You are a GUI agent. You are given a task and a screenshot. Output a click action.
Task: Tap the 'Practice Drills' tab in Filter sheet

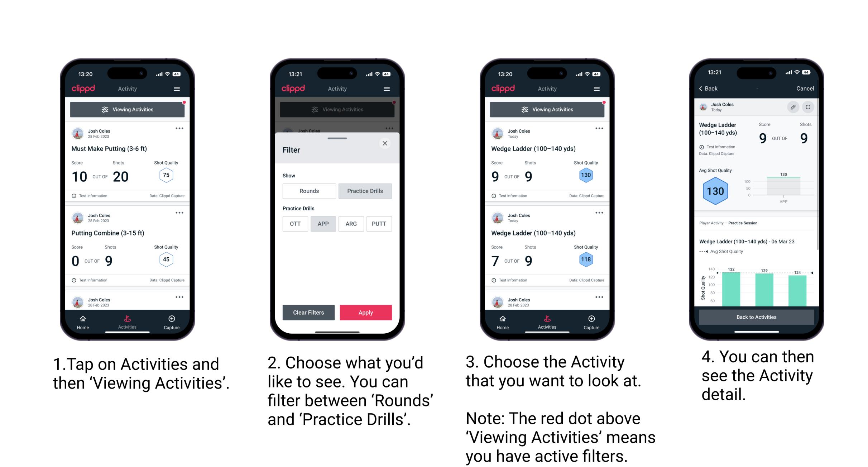point(365,191)
